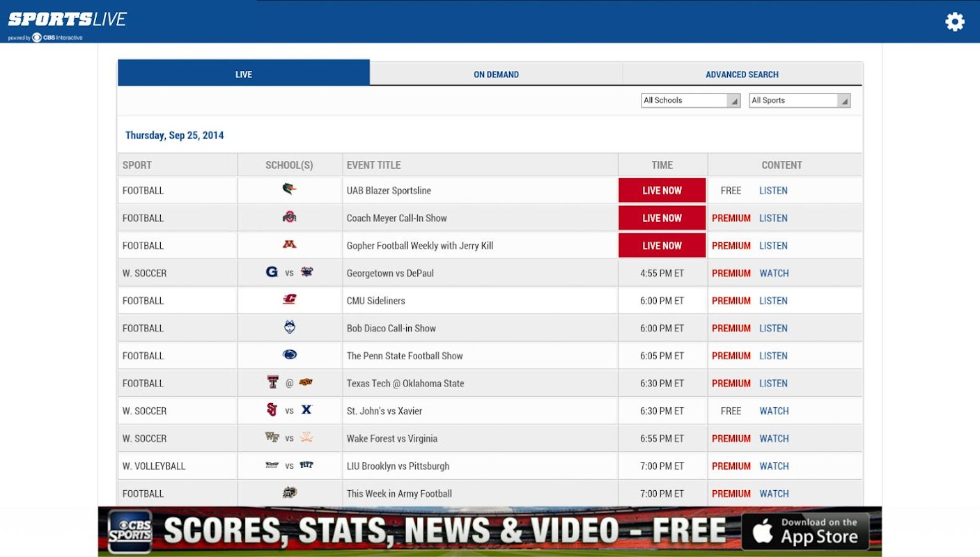Click the Minnesota Gophers M logo
Viewport: 980px width, 557px height.
tap(290, 244)
